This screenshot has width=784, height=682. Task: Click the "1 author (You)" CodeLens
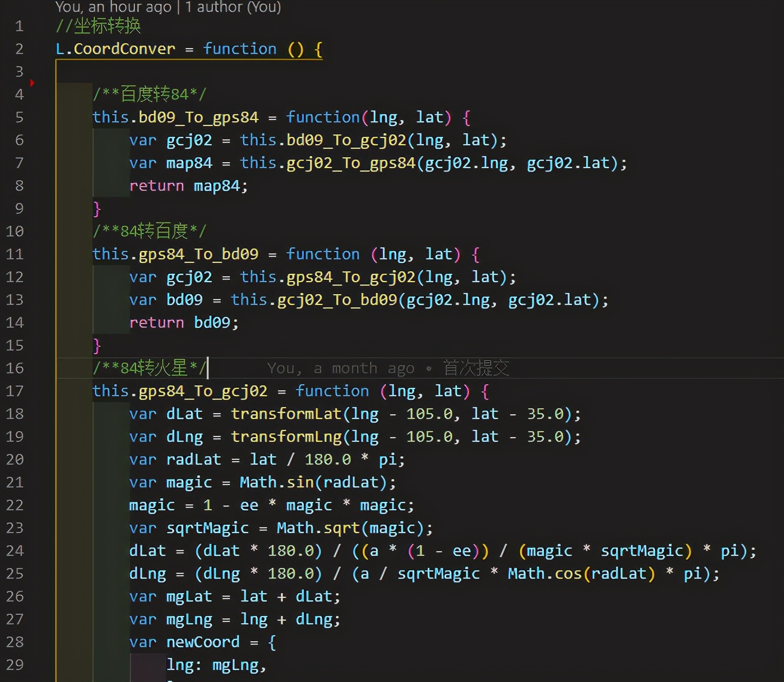[x=233, y=7]
